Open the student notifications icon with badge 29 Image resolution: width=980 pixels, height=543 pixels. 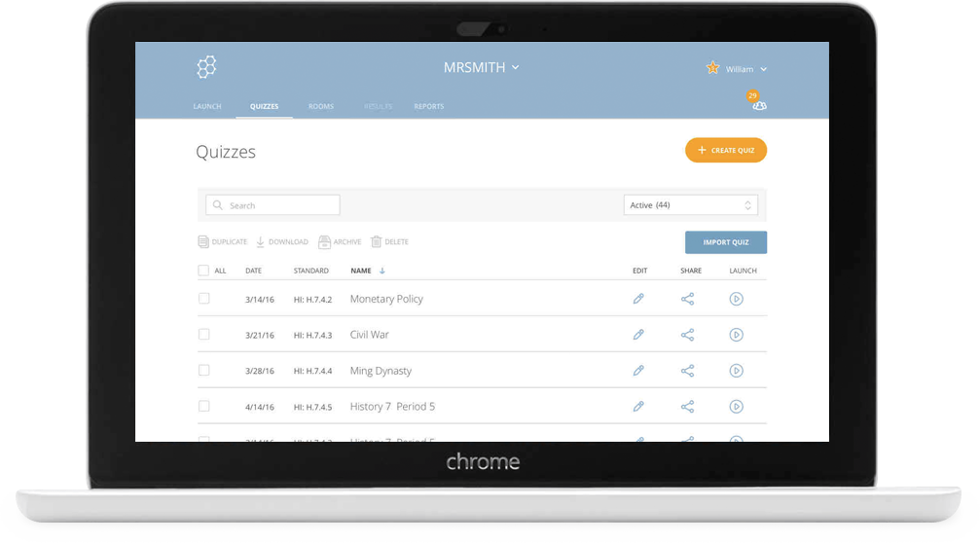[x=758, y=104]
